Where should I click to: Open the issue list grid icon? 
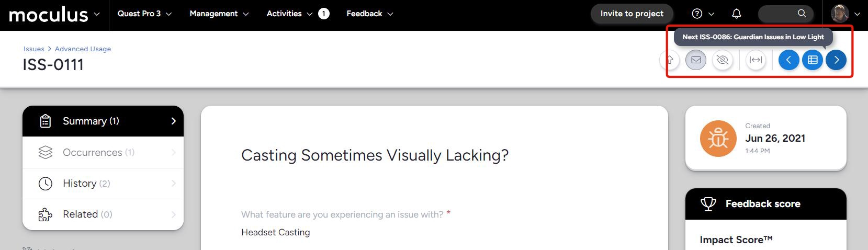[x=813, y=60]
